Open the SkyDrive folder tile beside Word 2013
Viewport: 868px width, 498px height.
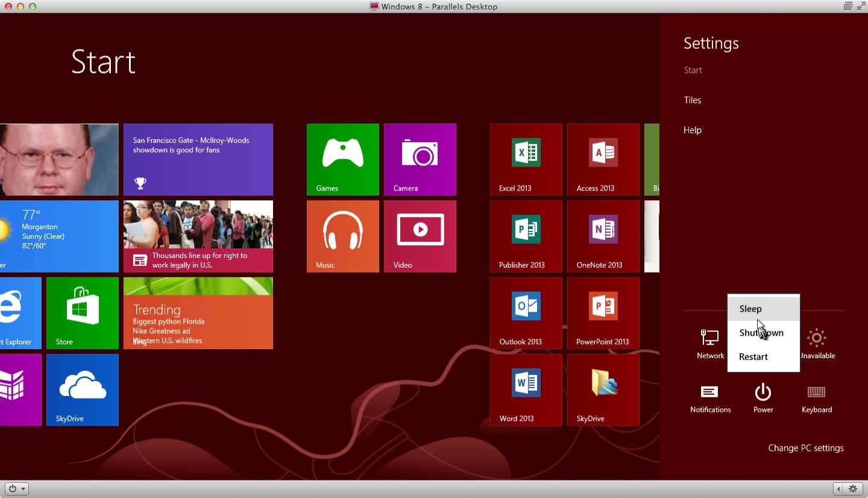tap(603, 389)
